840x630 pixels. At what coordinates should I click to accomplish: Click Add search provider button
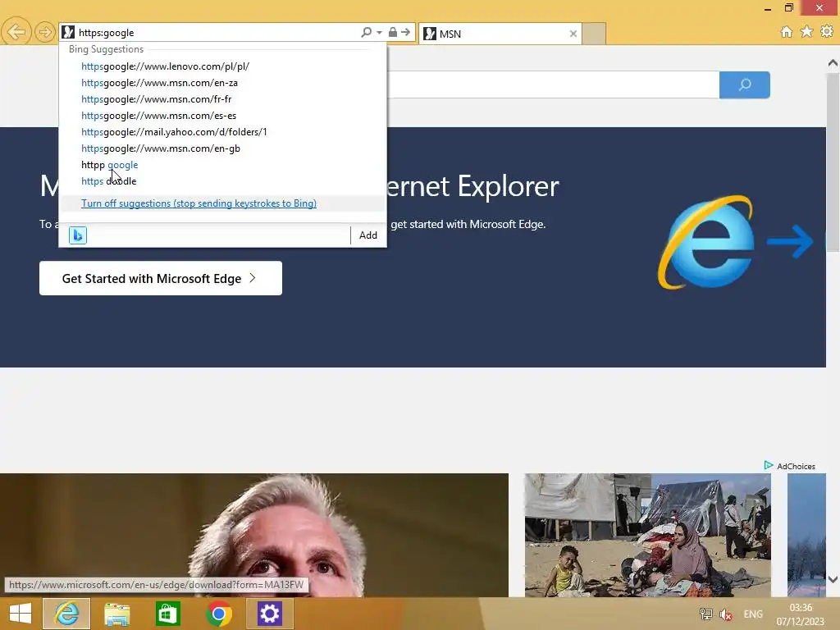(x=368, y=235)
